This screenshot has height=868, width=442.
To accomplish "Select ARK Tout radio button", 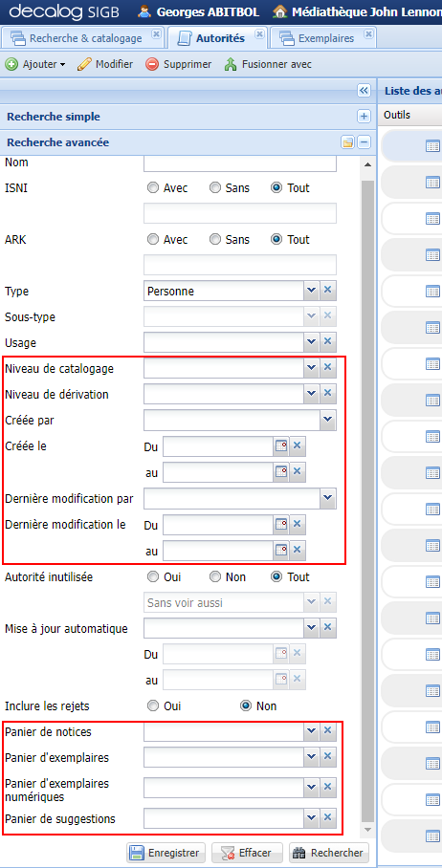I will (276, 240).
